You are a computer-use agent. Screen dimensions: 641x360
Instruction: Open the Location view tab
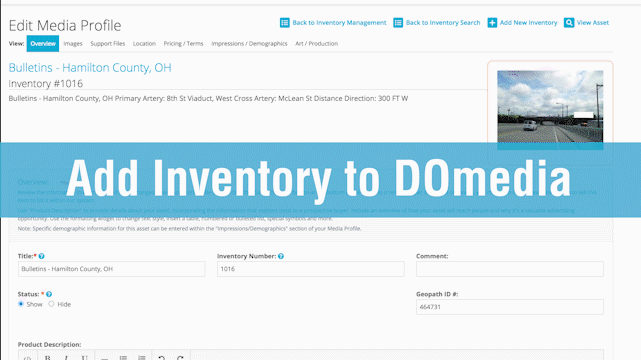click(144, 44)
